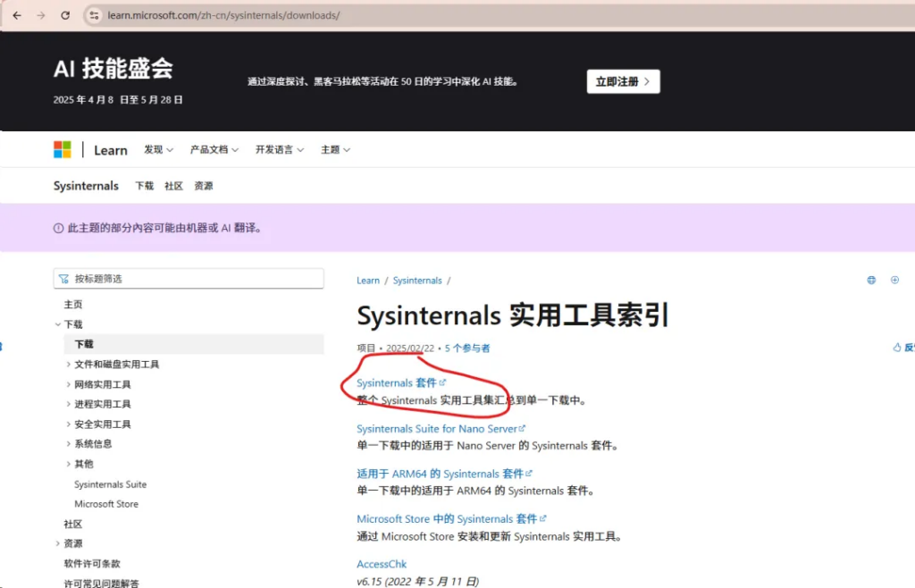Open site info icon in address bar
The width and height of the screenshot is (915, 588).
[94, 16]
